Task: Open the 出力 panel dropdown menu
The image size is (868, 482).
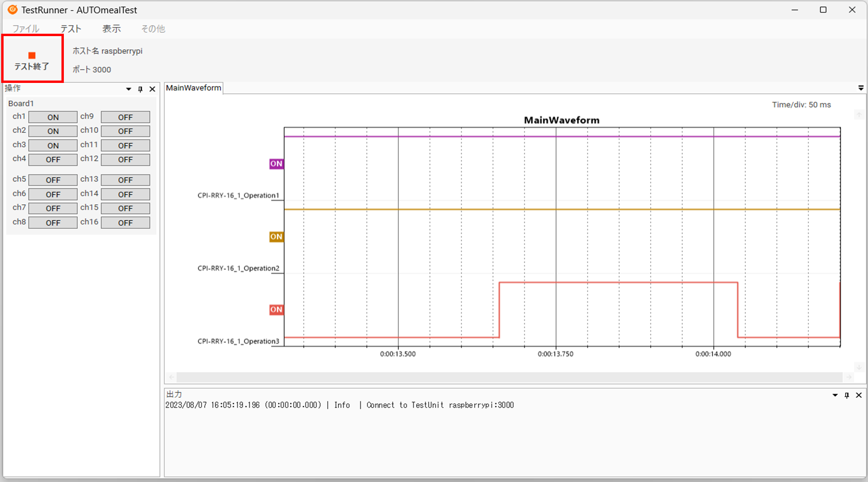Action: click(x=835, y=395)
